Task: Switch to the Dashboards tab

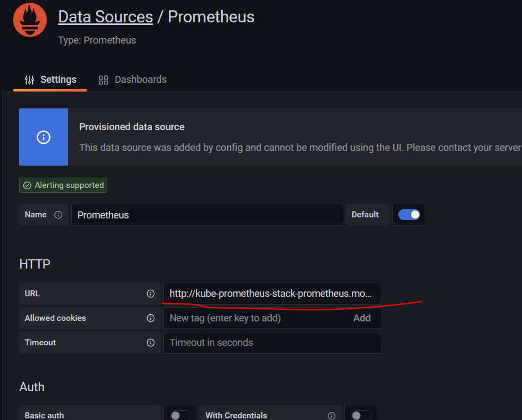Action: (132, 80)
